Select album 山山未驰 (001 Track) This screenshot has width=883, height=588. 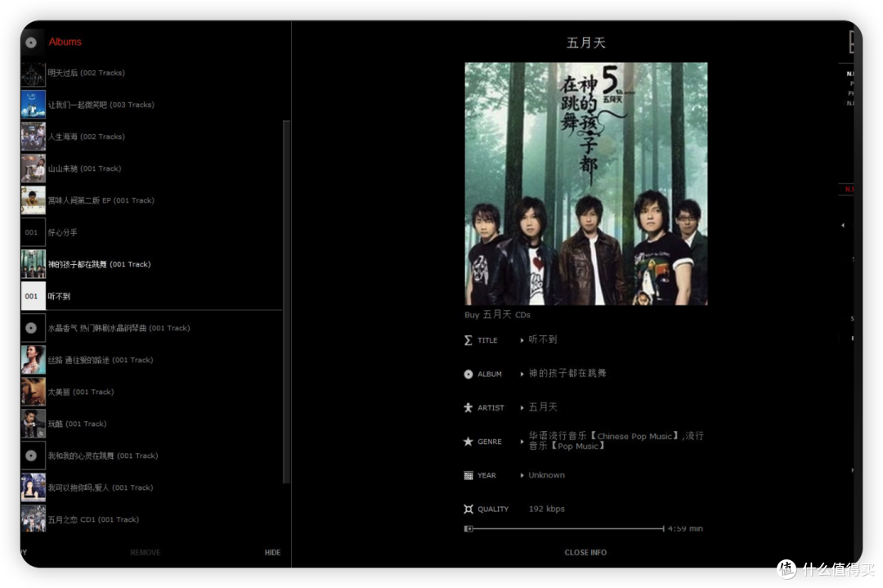click(84, 168)
